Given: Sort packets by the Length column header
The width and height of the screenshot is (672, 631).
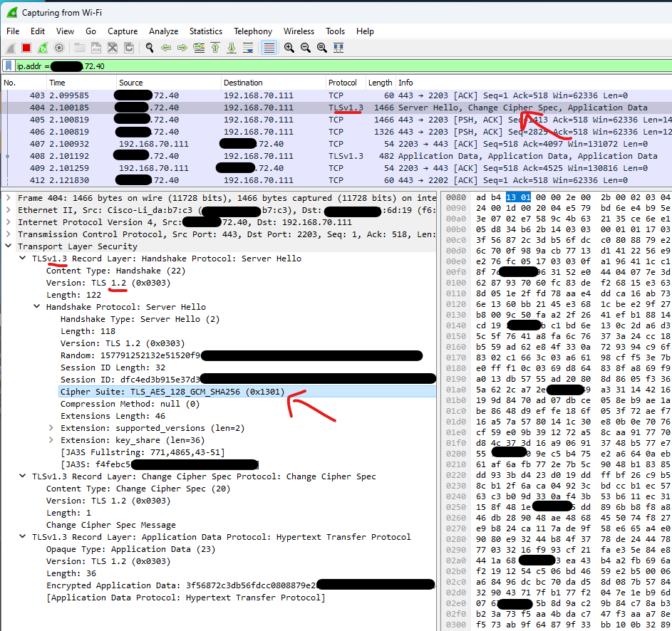Looking at the screenshot, I should click(381, 83).
